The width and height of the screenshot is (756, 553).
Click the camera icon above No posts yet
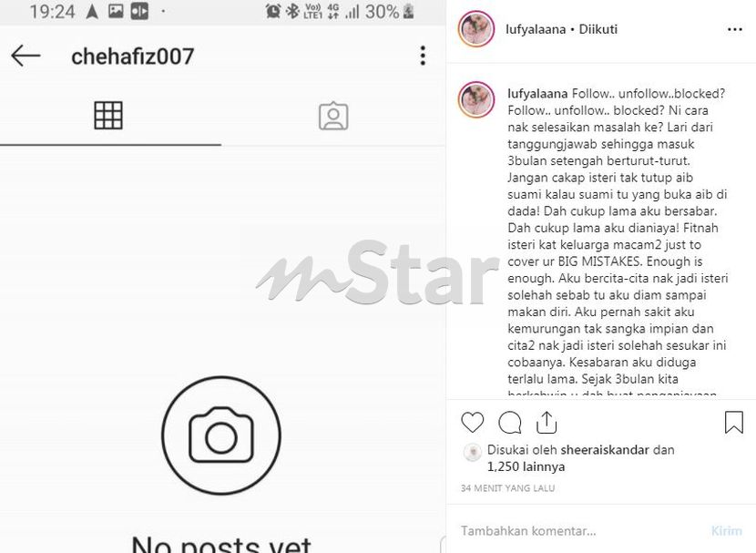221,435
